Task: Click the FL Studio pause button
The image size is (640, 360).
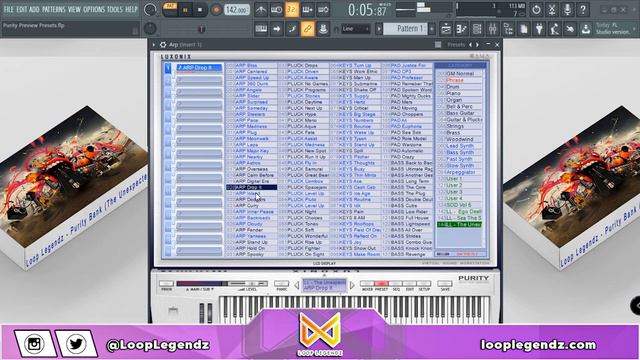Action: coord(185,10)
